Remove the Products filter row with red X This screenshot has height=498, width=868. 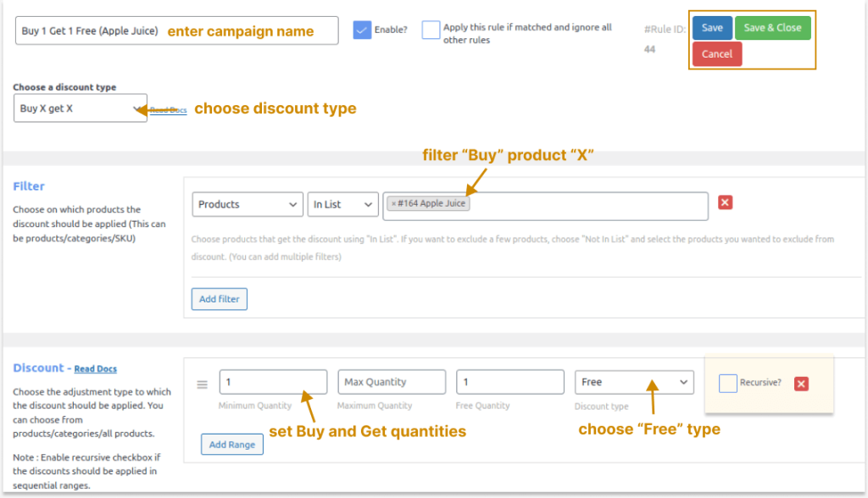[725, 202]
